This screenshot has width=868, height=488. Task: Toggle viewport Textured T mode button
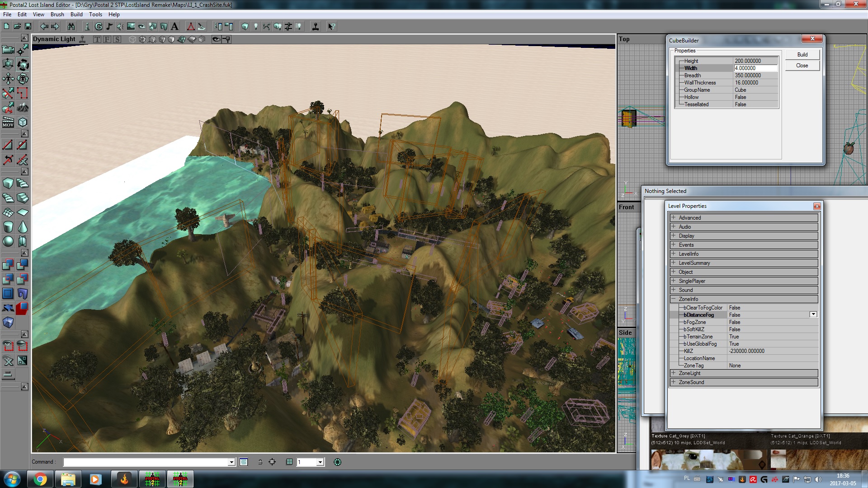[x=97, y=39]
